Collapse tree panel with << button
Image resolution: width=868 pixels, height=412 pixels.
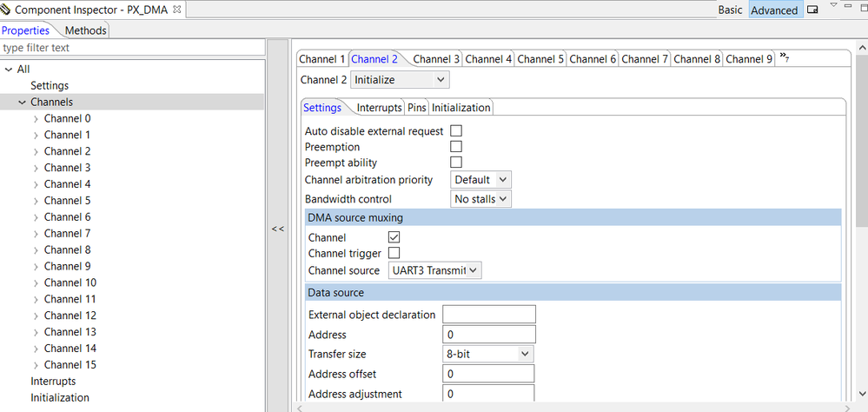(277, 229)
